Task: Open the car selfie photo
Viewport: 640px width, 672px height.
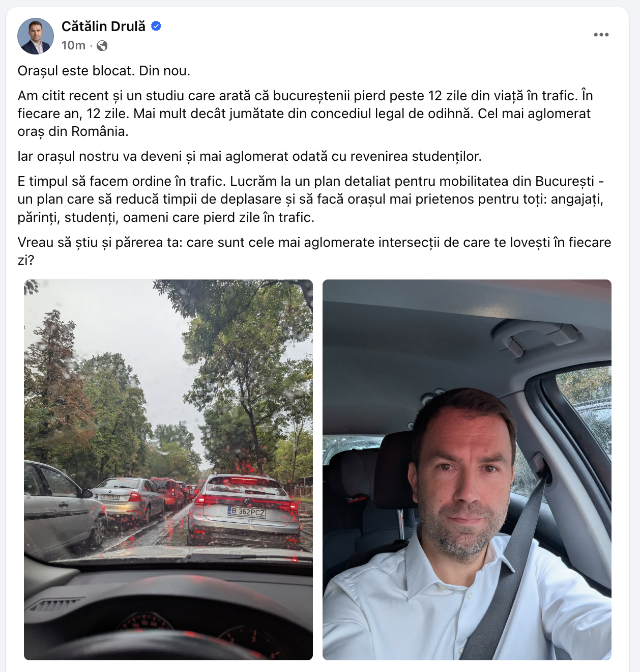Action: click(x=467, y=470)
